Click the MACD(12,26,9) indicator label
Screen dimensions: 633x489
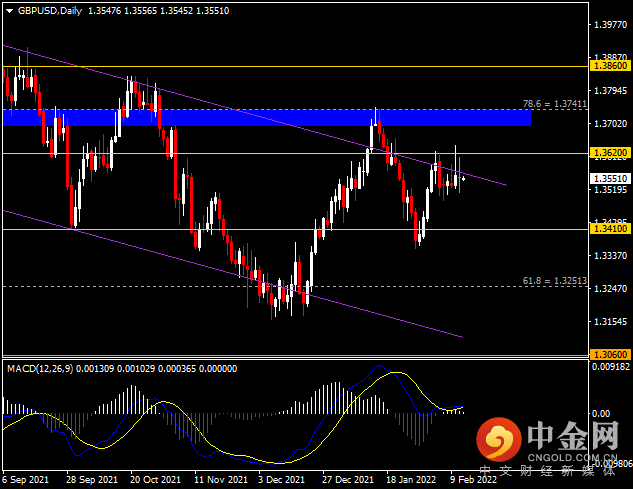pyautogui.click(x=40, y=369)
